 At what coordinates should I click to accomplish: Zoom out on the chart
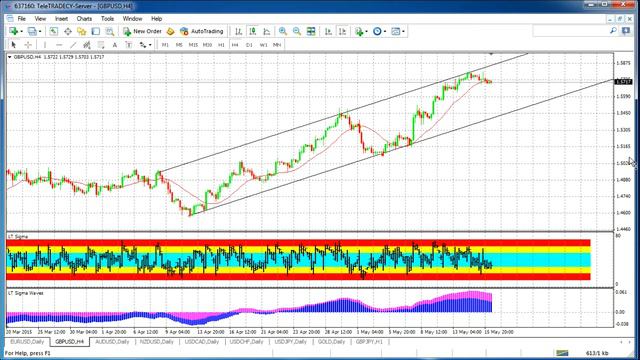coord(297,31)
